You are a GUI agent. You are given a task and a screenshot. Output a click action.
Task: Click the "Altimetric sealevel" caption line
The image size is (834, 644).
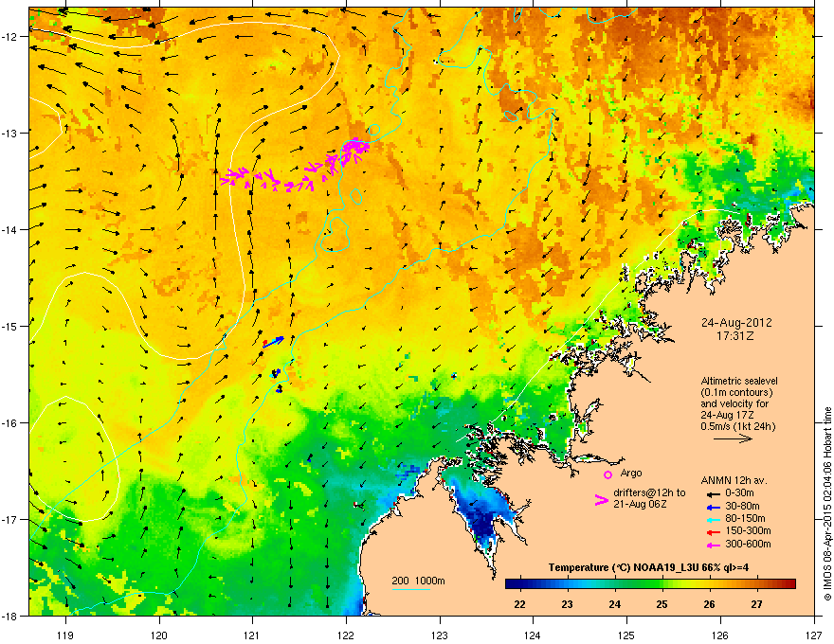[x=739, y=381]
